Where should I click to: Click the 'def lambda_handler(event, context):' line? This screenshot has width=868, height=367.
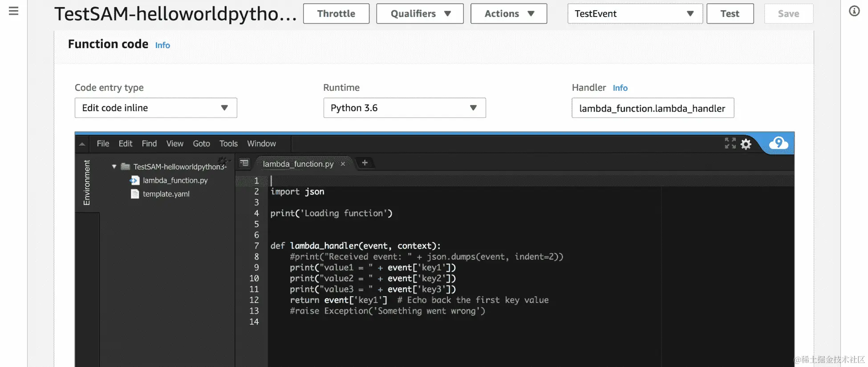(355, 246)
